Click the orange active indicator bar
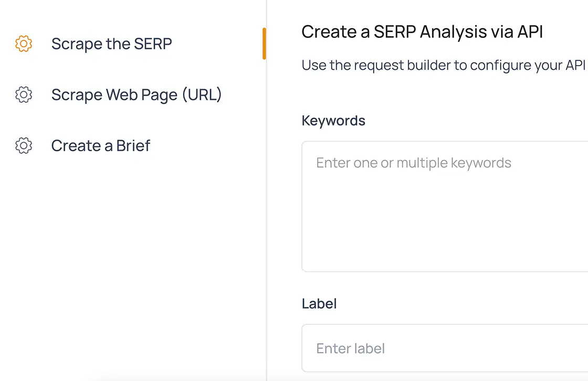Image resolution: width=588 pixels, height=381 pixels. [x=264, y=44]
